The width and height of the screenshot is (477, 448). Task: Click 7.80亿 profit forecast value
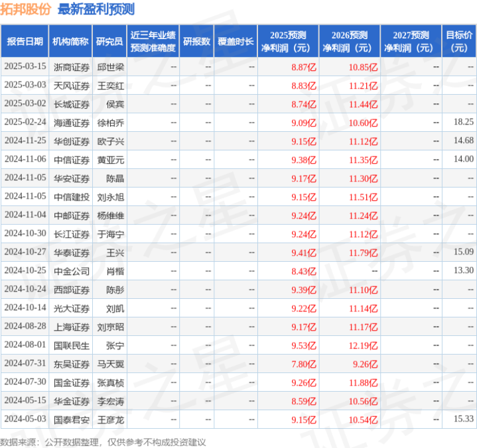coord(304,364)
